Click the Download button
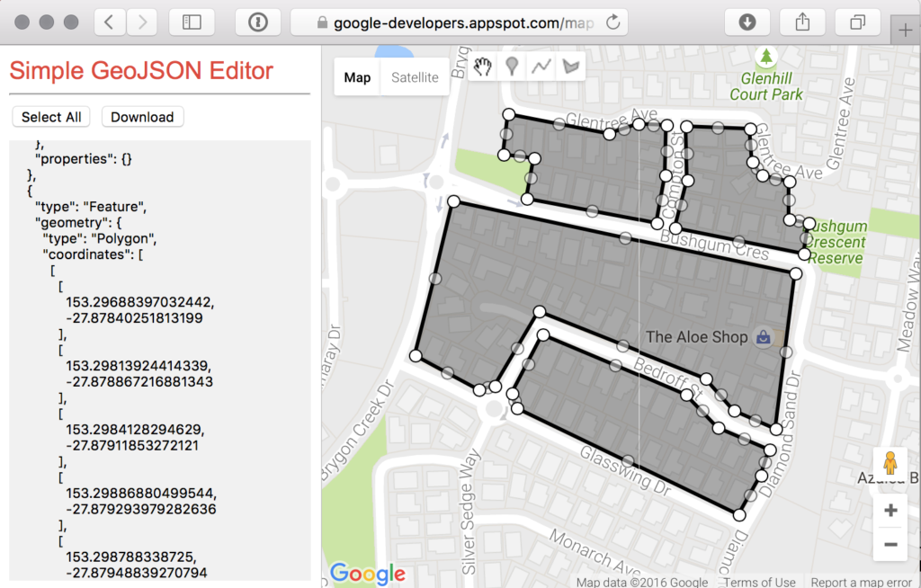The height and width of the screenshot is (588, 921). 142,117
